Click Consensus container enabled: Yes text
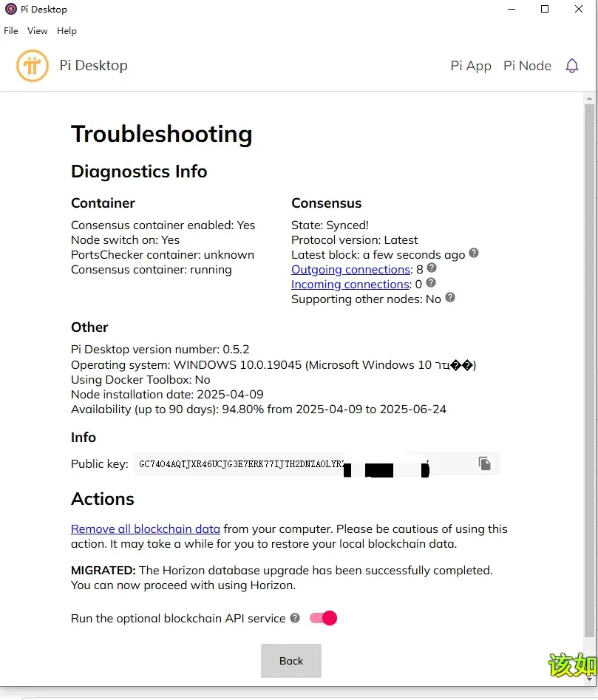 coord(163,225)
